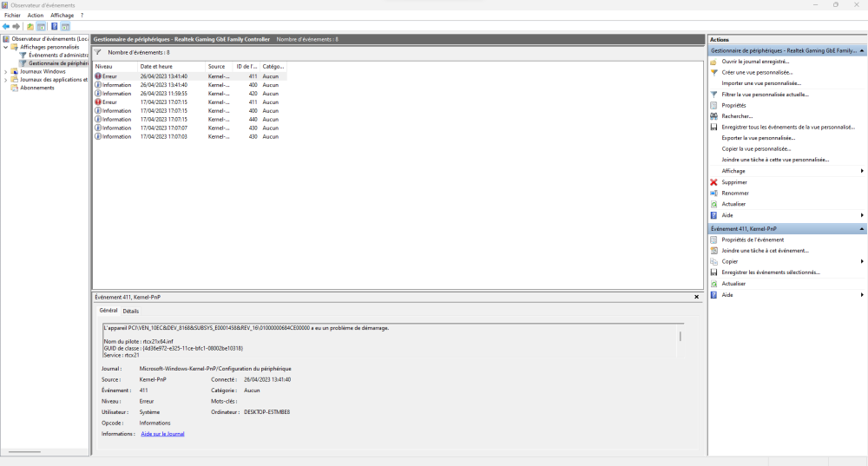Click the horizontal scrollbar of the left tree pane
The height and width of the screenshot is (466, 868).
pos(24,452)
